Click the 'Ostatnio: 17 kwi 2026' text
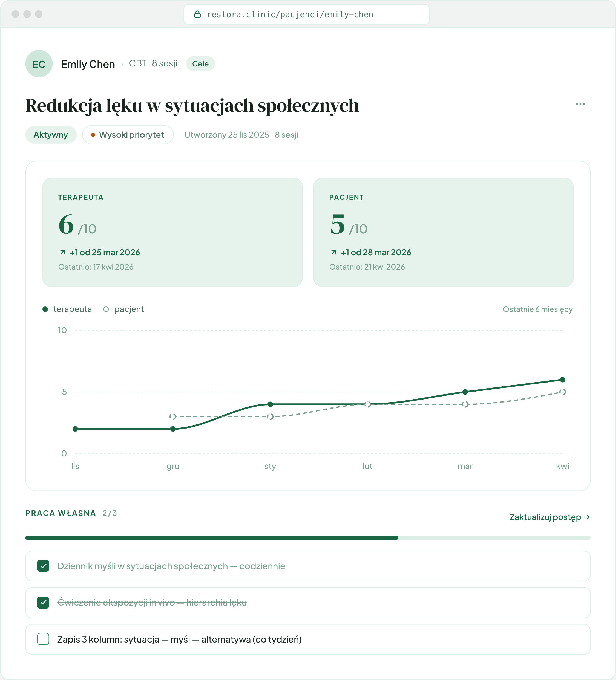The image size is (616, 680). pyautogui.click(x=96, y=267)
